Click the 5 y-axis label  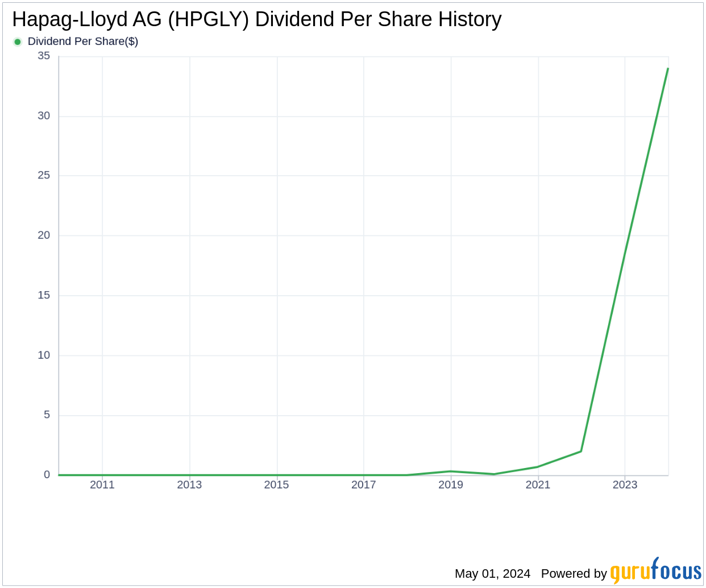[47, 415]
